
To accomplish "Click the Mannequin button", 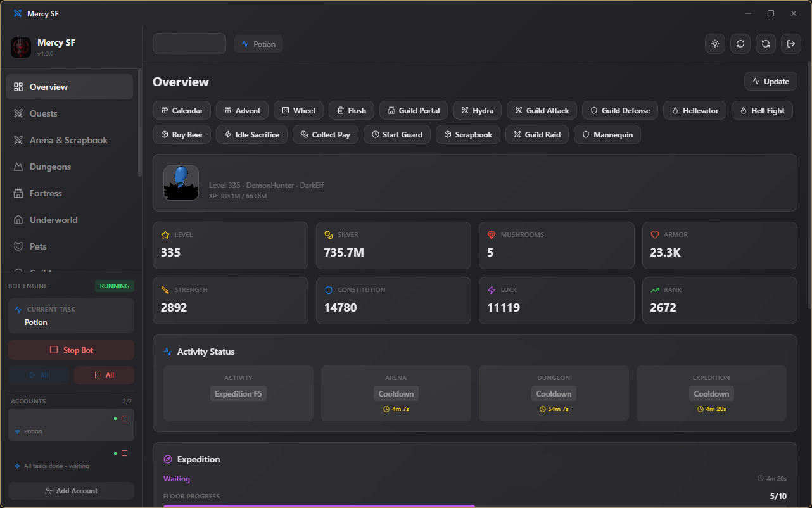I will point(607,134).
